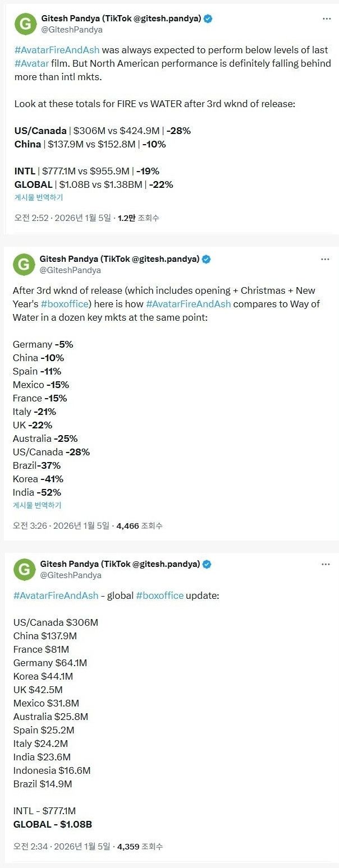Screen dimensions: 339x868
Task: Open the more options menu on the first post
Action: tap(326, 19)
